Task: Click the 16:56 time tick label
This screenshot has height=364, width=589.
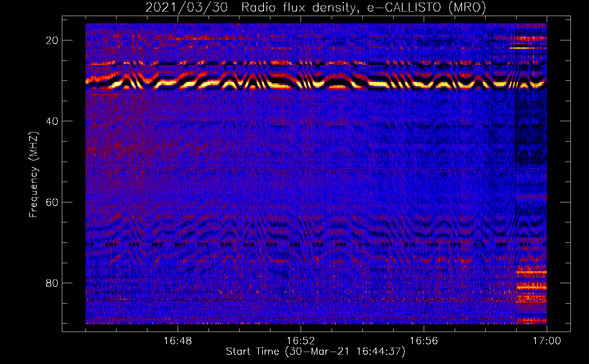Action: tap(424, 341)
